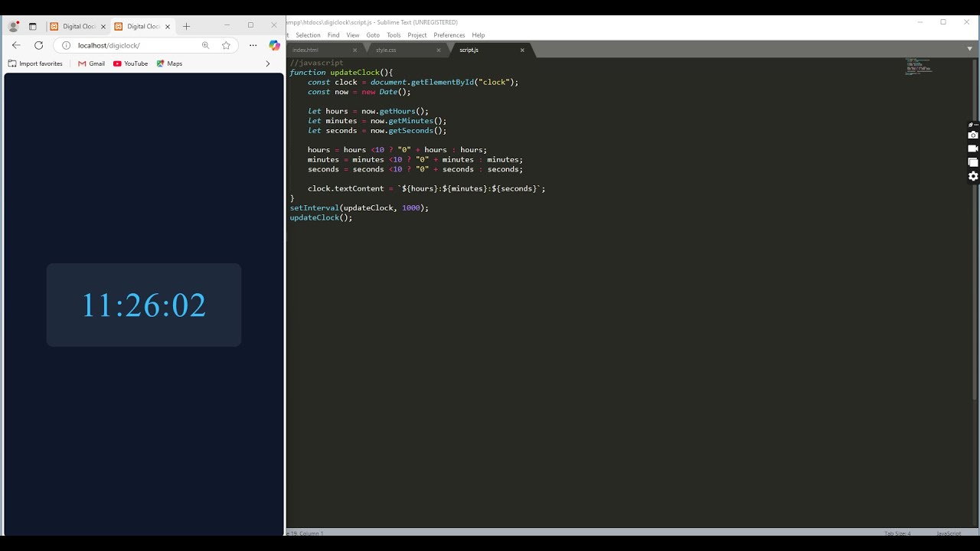The height and width of the screenshot is (551, 980).
Task: Click the zoom magnifier icon in address bar
Action: coord(205,45)
